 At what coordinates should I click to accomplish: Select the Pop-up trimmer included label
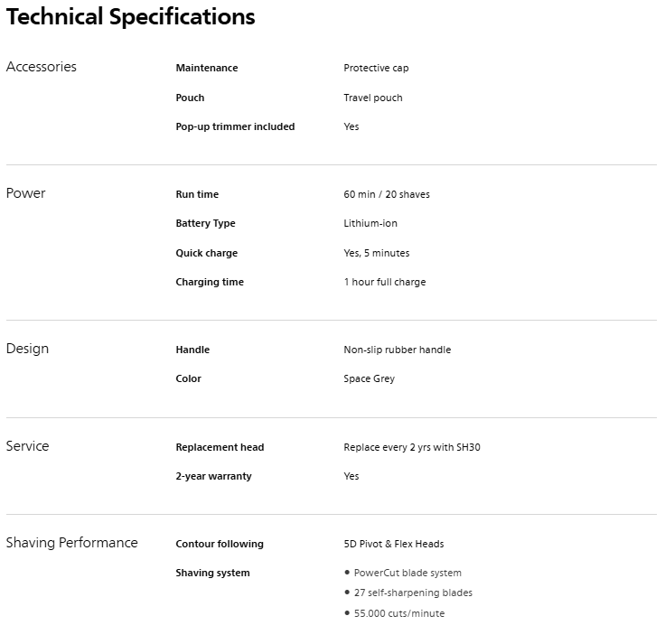(x=235, y=126)
